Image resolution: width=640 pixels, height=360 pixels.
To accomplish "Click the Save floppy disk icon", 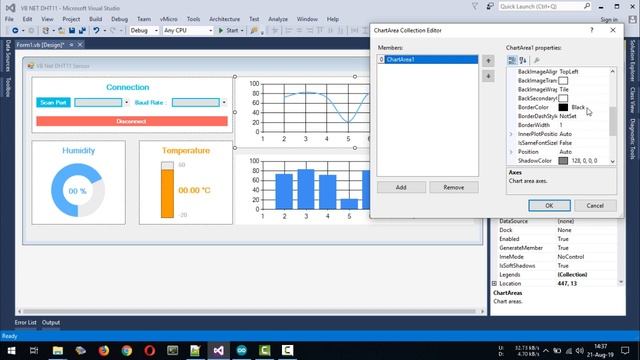I will (72, 31).
